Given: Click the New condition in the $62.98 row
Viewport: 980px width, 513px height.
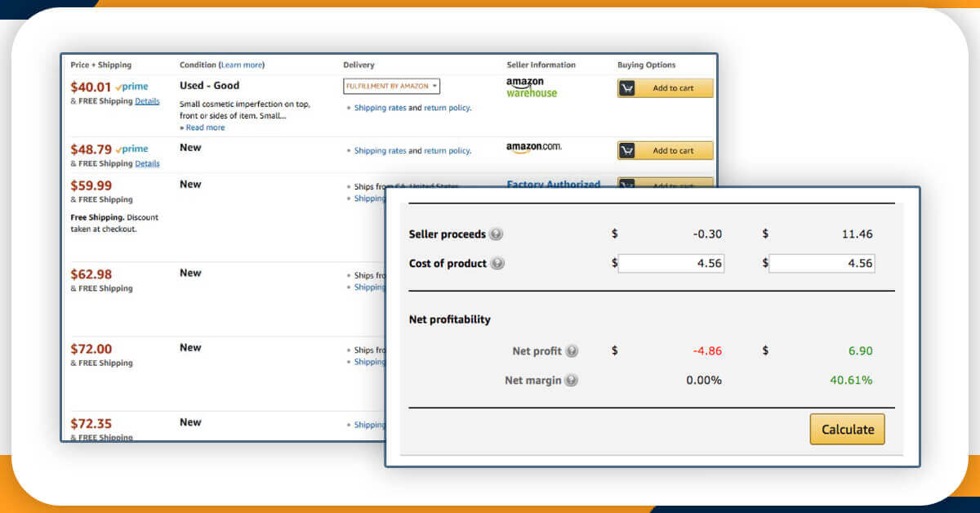Looking at the screenshot, I should tap(190, 273).
